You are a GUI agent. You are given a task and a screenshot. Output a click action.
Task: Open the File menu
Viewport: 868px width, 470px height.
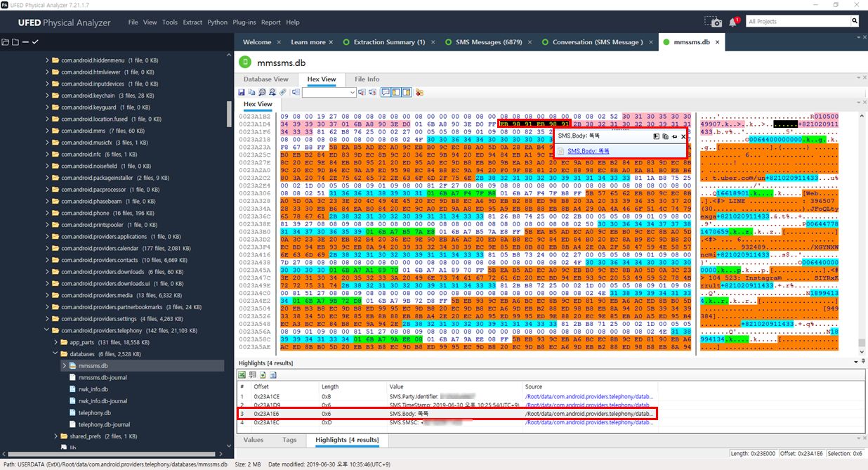pyautogui.click(x=133, y=22)
